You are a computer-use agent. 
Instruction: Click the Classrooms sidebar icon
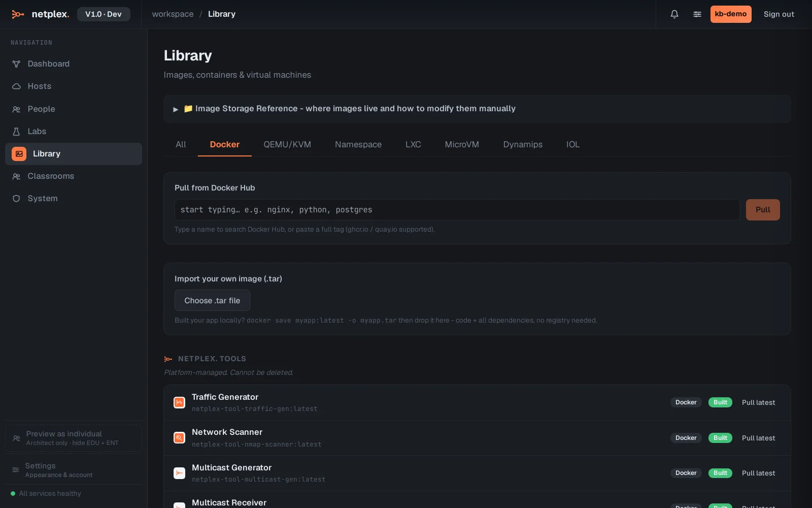16,176
